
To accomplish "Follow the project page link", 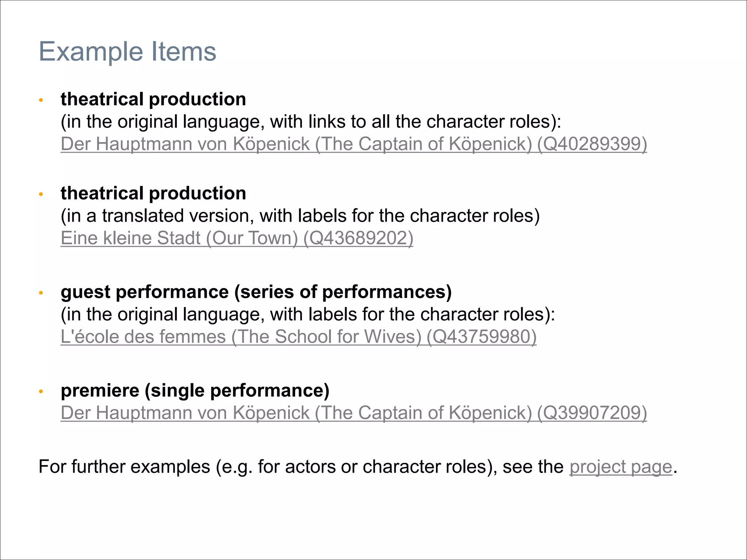I will click(x=620, y=467).
